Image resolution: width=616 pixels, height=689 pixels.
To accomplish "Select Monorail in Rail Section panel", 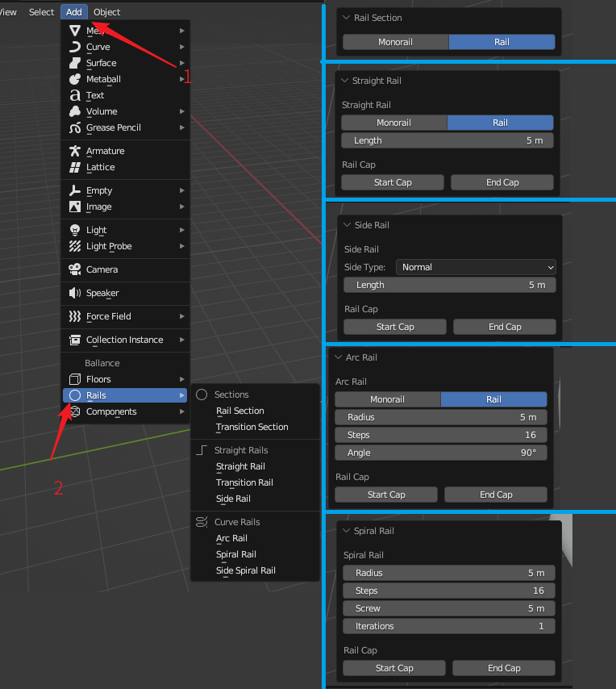I will click(x=395, y=42).
